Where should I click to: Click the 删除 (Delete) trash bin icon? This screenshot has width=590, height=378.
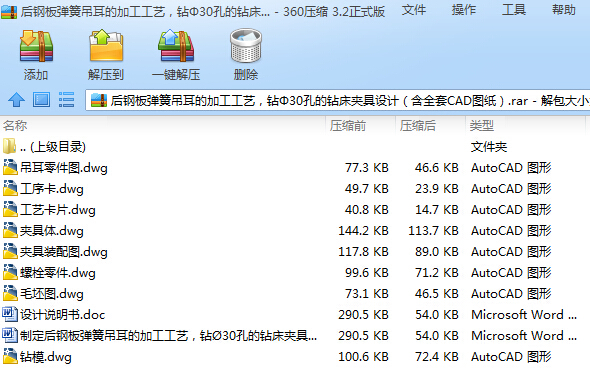(x=245, y=46)
